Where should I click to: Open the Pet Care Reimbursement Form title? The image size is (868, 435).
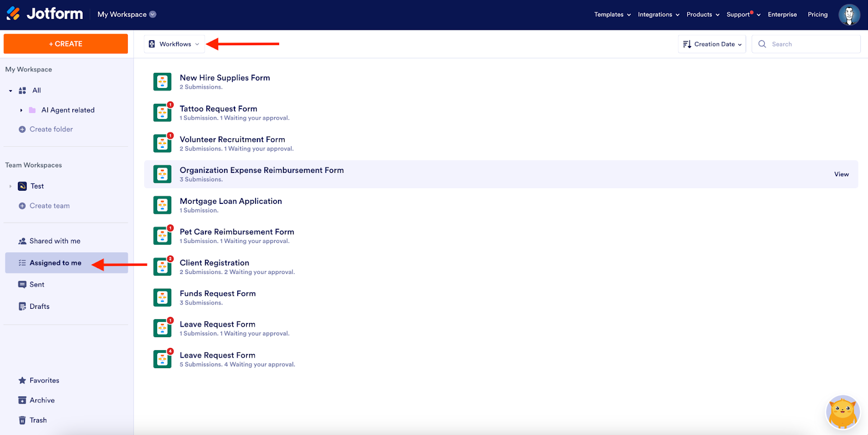tap(237, 232)
